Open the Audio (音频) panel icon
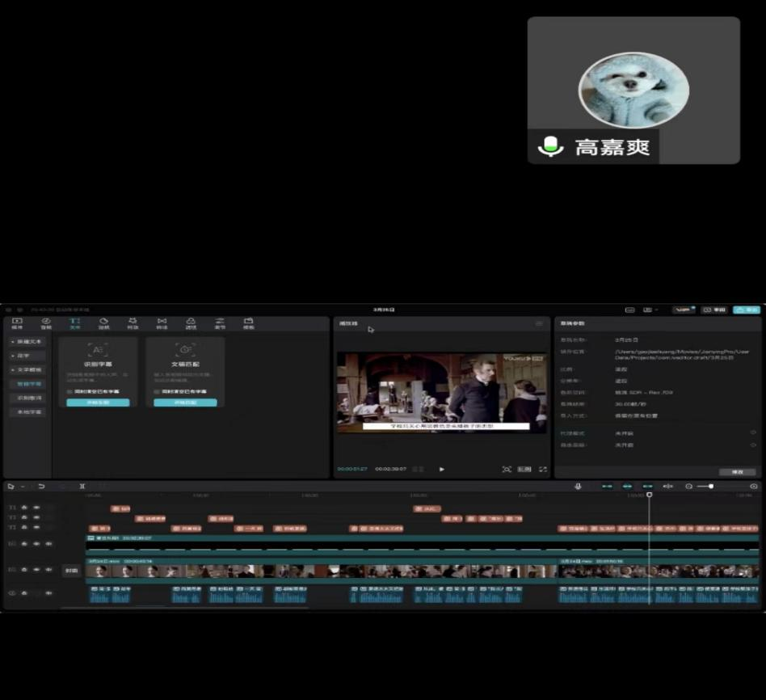The width and height of the screenshot is (766, 700). pyautogui.click(x=46, y=323)
